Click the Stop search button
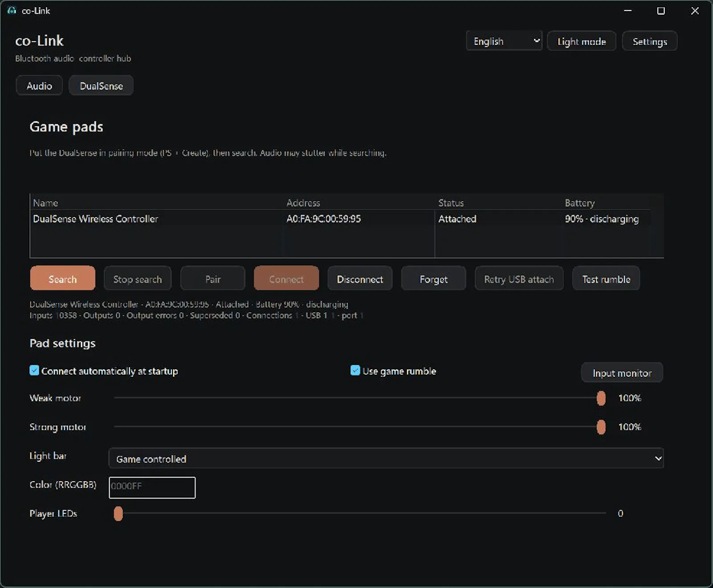Image resolution: width=713 pixels, height=588 pixels. coord(137,278)
